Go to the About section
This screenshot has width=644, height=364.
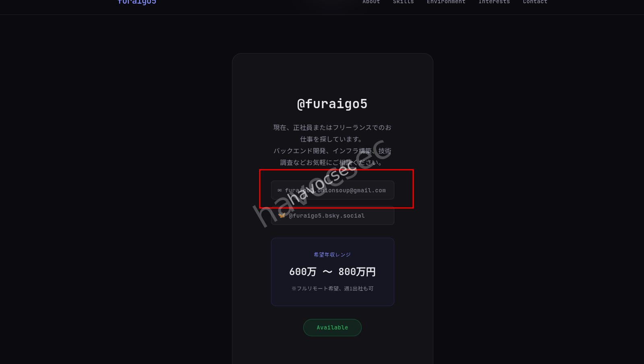371,2
